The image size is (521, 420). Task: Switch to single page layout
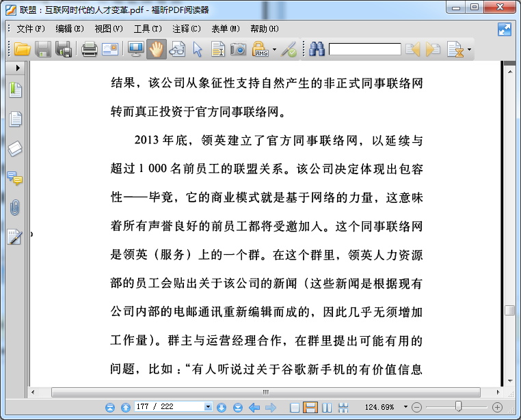295,408
